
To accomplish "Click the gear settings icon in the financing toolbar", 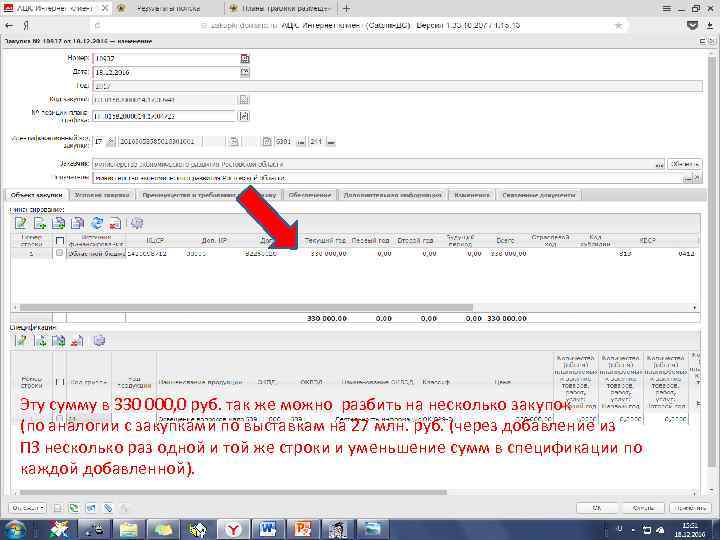I will [137, 223].
